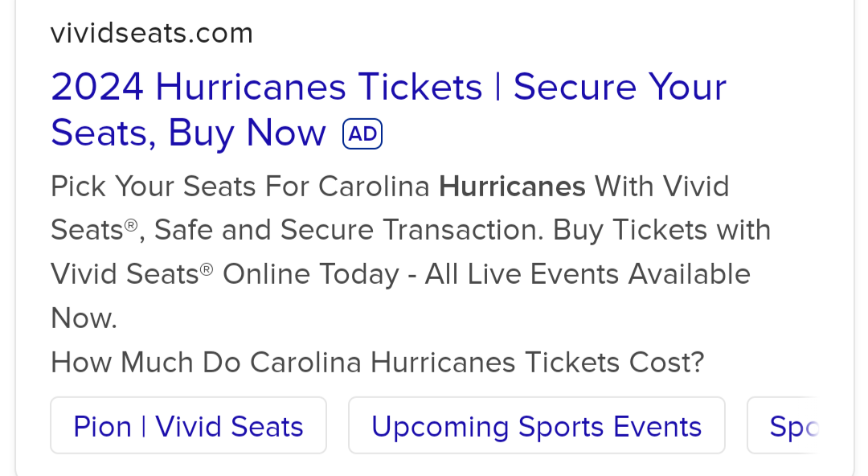Click "Secure Your" in the ad headline
Image resolution: width=868 pixels, height=476 pixels.
tap(620, 88)
